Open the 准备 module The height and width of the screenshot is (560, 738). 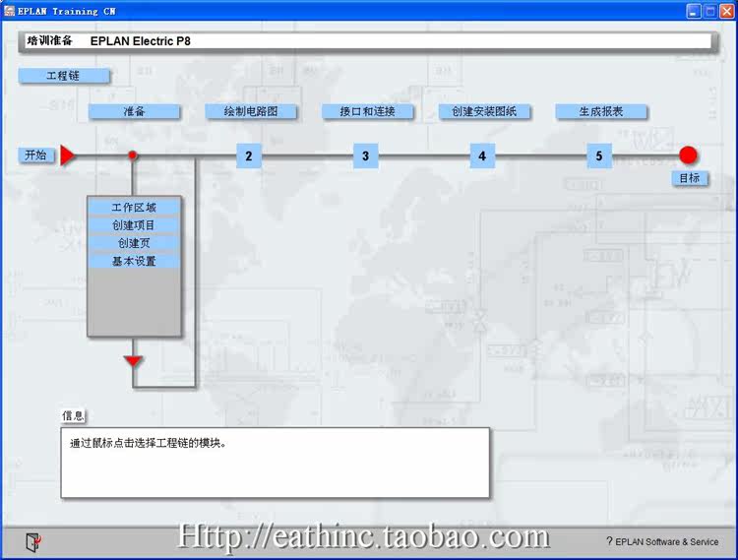[x=134, y=111]
